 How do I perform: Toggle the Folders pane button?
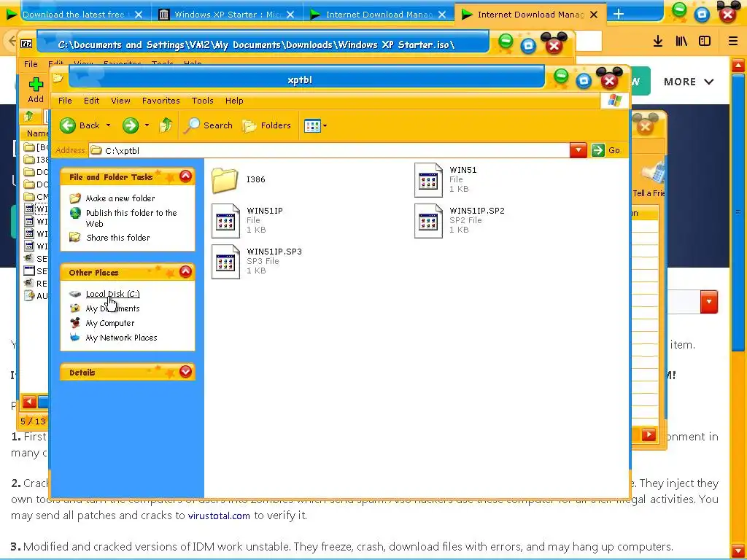(x=267, y=125)
